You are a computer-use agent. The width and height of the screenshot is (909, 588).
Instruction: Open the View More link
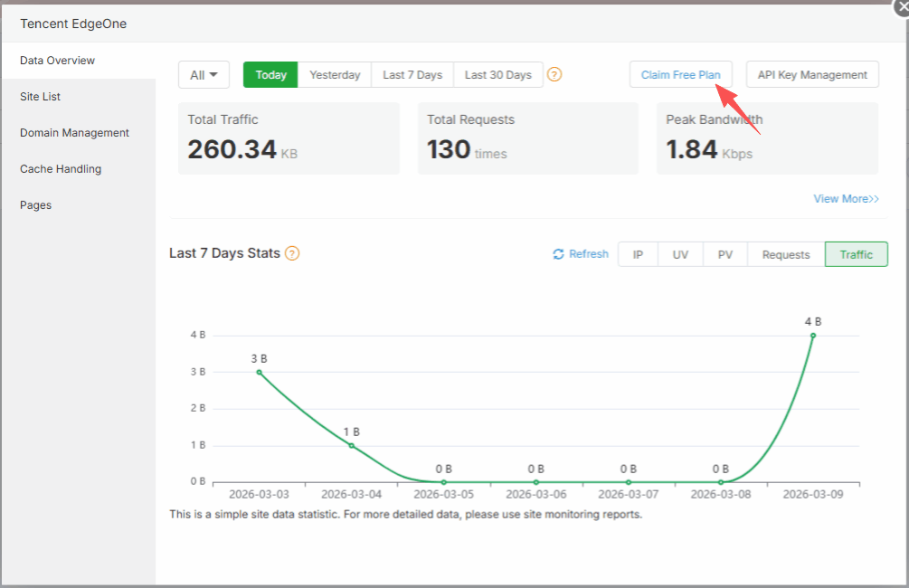[846, 199]
